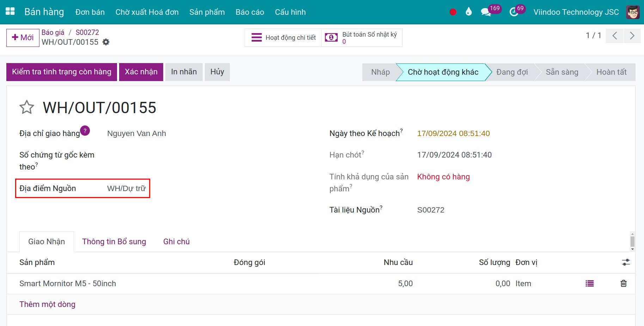Image resolution: width=644 pixels, height=326 pixels.
Task: Open Hoạt động chi tiết smart button
Action: click(x=283, y=38)
